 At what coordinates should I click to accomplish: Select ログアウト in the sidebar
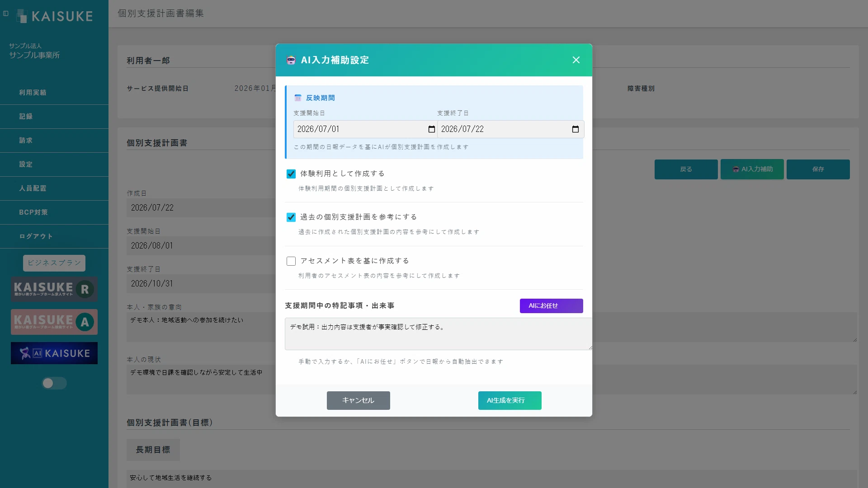54,236
